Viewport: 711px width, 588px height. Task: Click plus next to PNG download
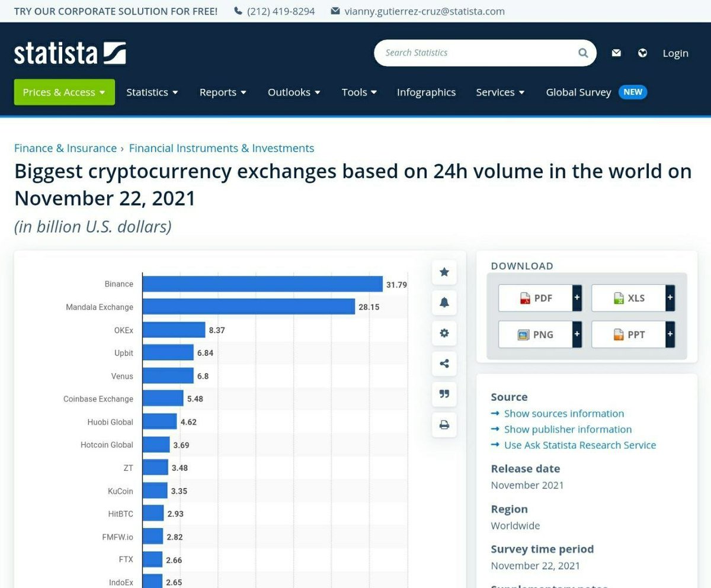[577, 335]
